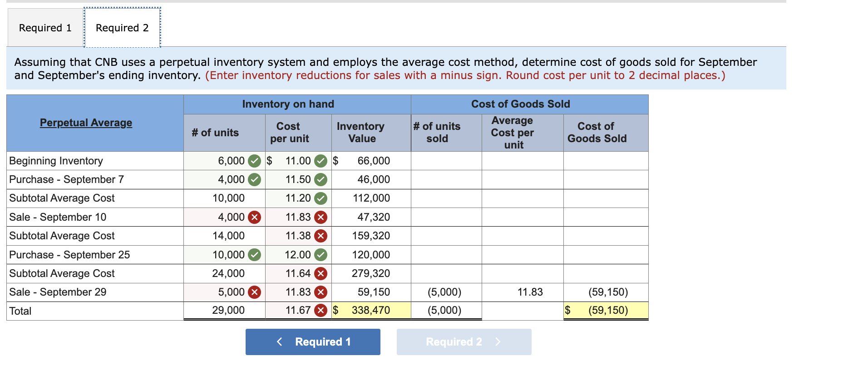Click green checkmark next to 11.50 cost
868x366 pixels.
(x=321, y=179)
